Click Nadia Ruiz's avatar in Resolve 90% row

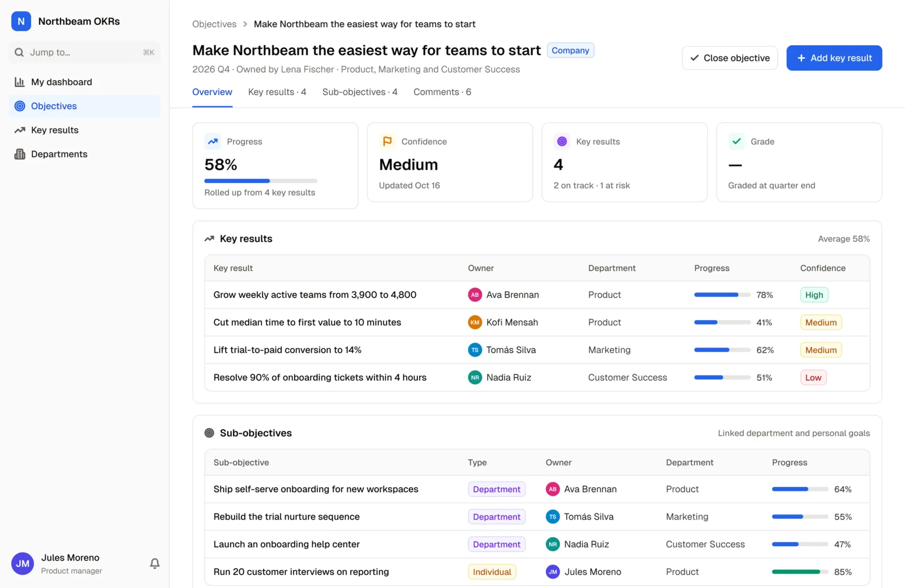(475, 378)
